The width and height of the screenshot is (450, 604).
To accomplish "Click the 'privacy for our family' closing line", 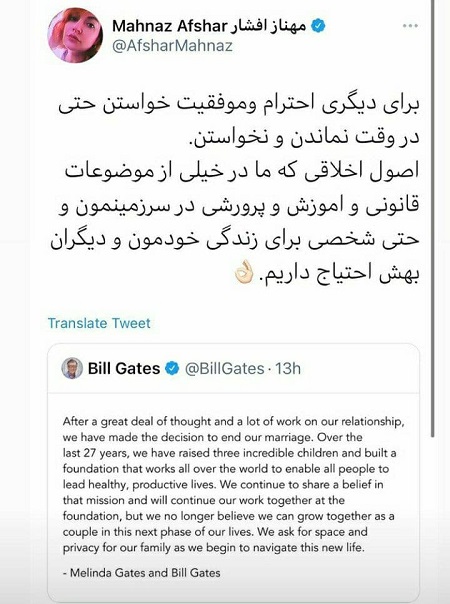I will [213, 547].
